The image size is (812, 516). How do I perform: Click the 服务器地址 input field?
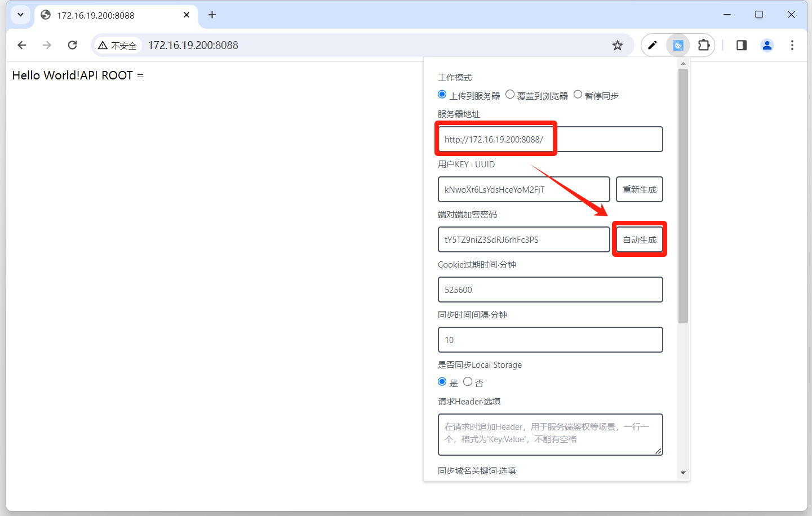click(x=549, y=139)
